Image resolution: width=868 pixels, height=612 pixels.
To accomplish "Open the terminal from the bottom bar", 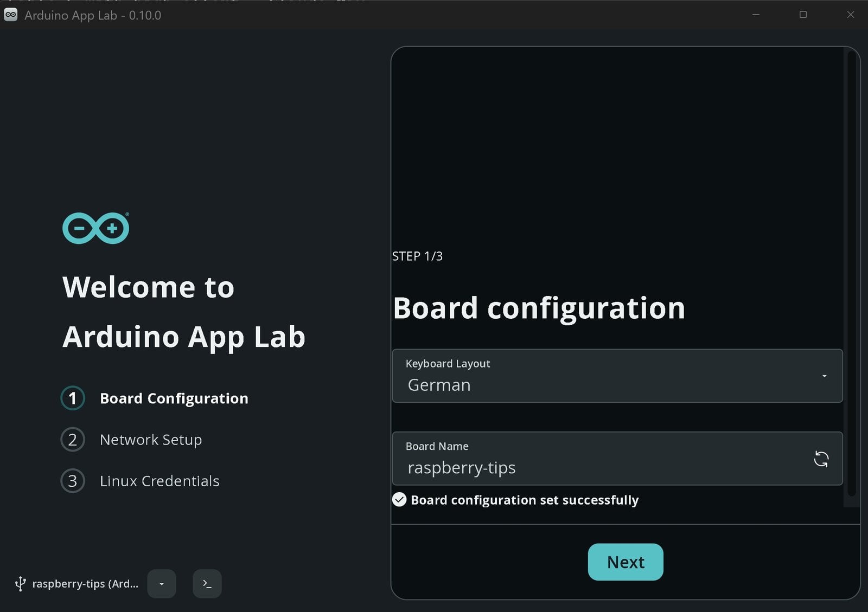I will click(x=207, y=584).
